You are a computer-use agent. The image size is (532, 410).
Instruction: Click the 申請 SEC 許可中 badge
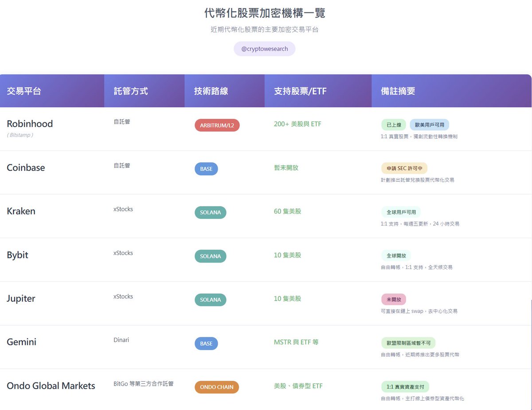(x=404, y=168)
